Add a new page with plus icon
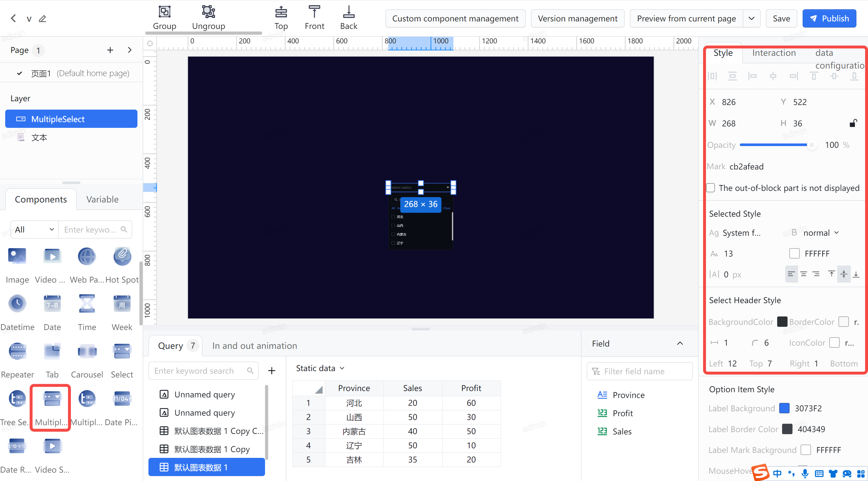 (x=110, y=50)
